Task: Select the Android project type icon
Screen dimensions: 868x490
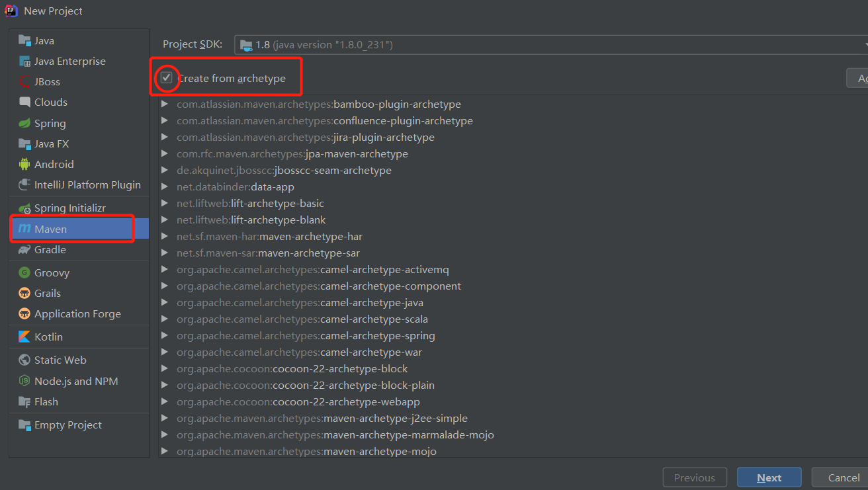Action: click(x=24, y=164)
